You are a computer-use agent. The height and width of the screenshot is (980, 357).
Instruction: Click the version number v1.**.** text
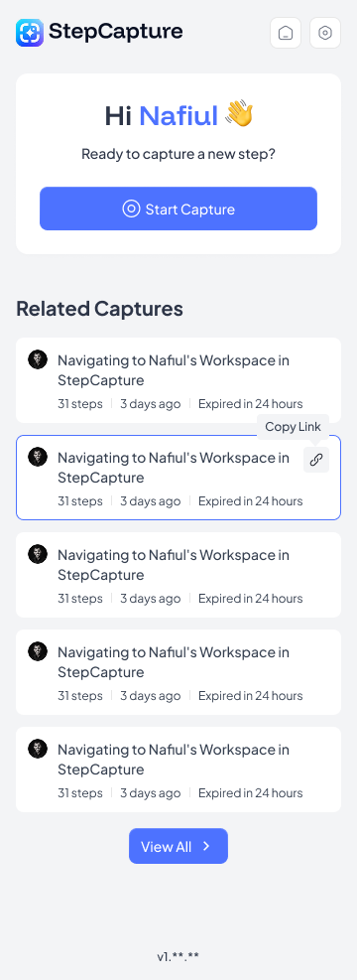(x=178, y=956)
